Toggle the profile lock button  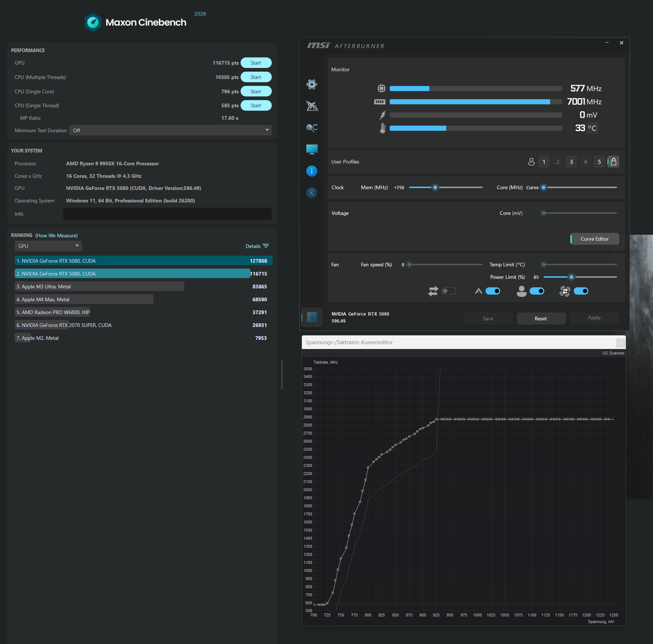(x=613, y=162)
